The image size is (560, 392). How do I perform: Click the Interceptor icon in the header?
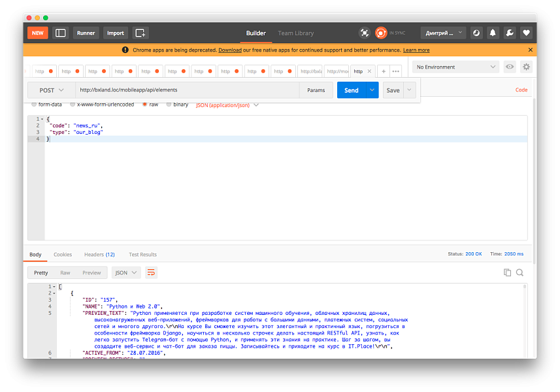364,32
